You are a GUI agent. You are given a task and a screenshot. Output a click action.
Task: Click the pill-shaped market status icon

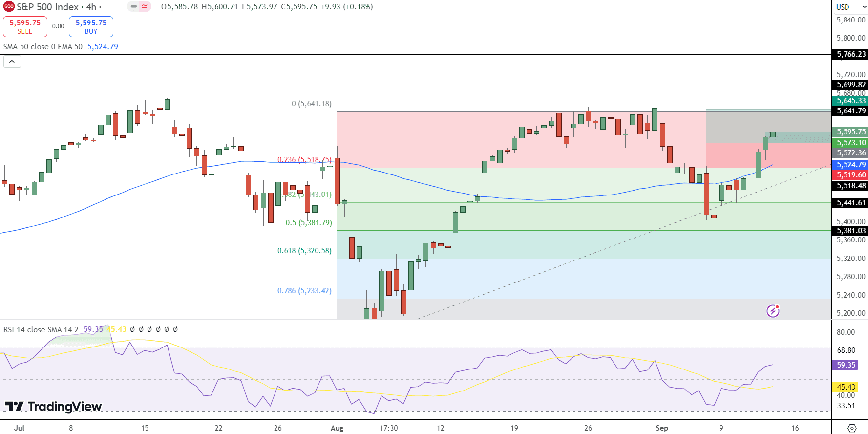click(x=134, y=7)
